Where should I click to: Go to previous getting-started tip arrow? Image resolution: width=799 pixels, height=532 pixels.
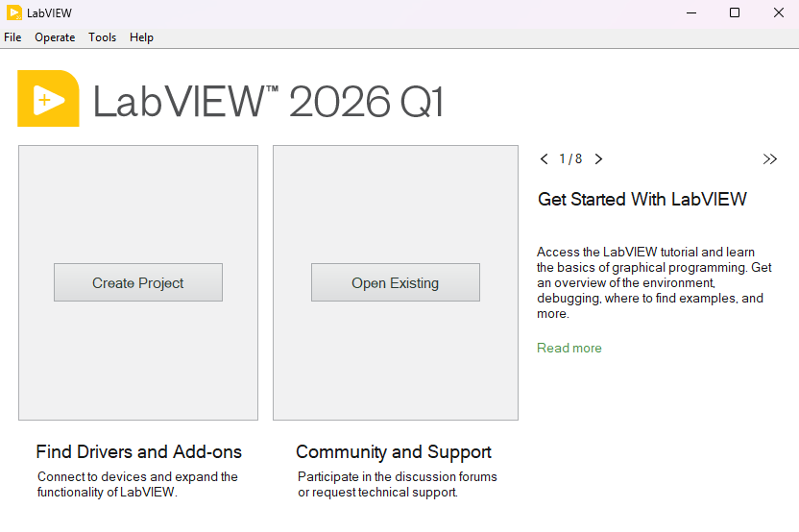[545, 159]
